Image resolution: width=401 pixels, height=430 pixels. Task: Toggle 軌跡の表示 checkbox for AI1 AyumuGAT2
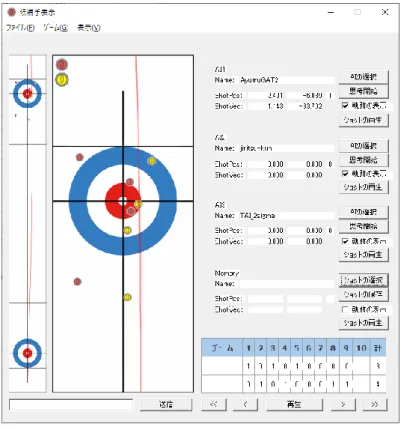pyautogui.click(x=345, y=106)
